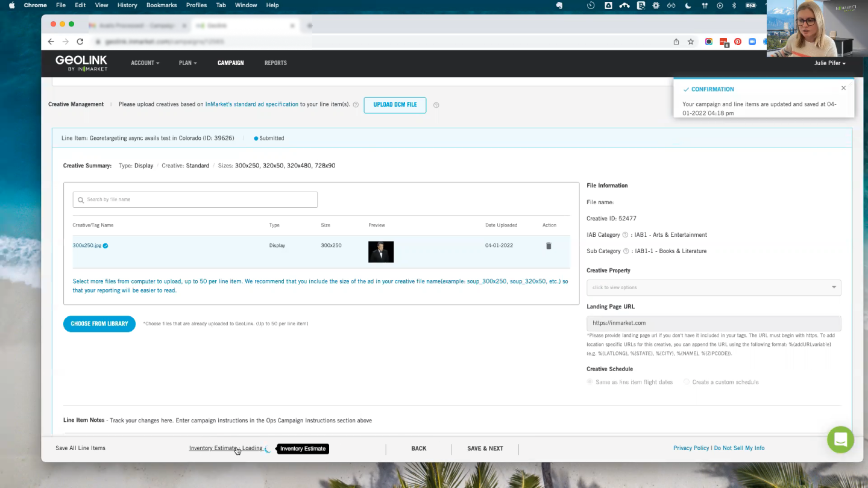Image resolution: width=868 pixels, height=488 pixels.
Task: Expand the Account menu in navbar
Action: tap(145, 63)
